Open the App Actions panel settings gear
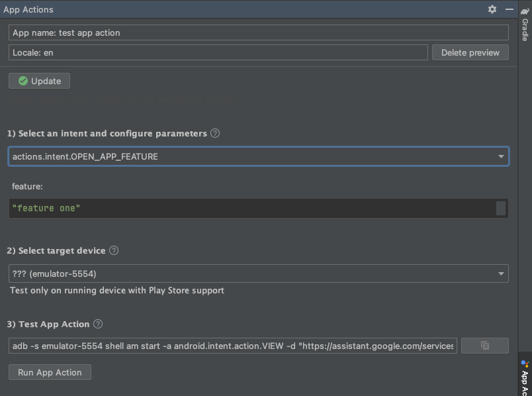 pyautogui.click(x=492, y=9)
